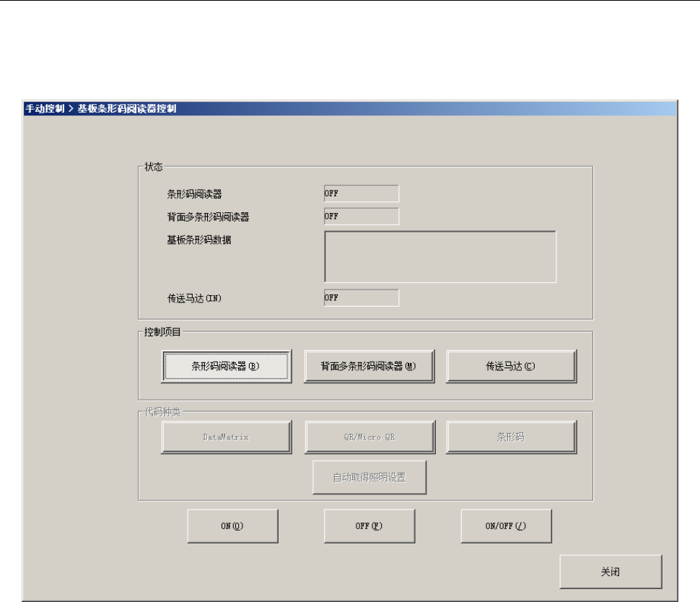
Task: Click the 基板条形码数据 text area
Action: tap(440, 257)
